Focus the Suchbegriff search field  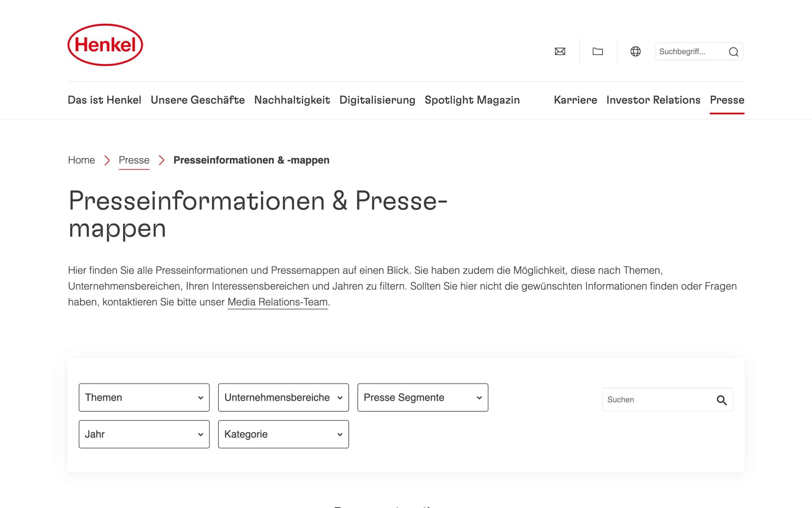pyautogui.click(x=690, y=52)
